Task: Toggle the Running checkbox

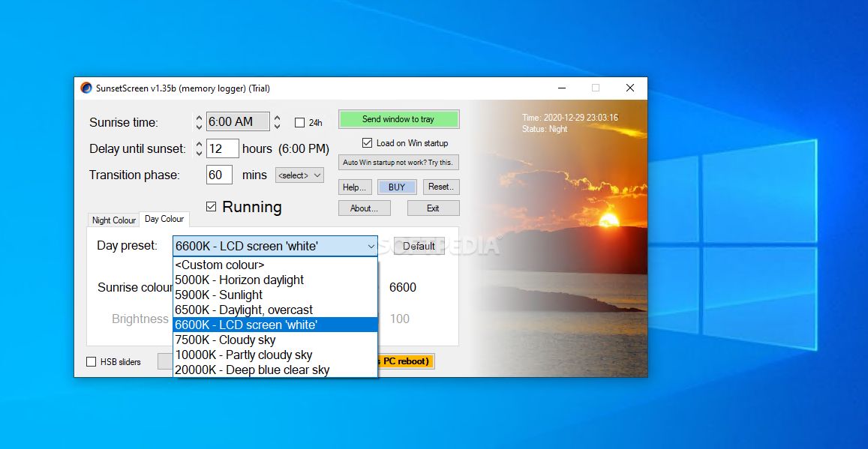Action: click(211, 207)
